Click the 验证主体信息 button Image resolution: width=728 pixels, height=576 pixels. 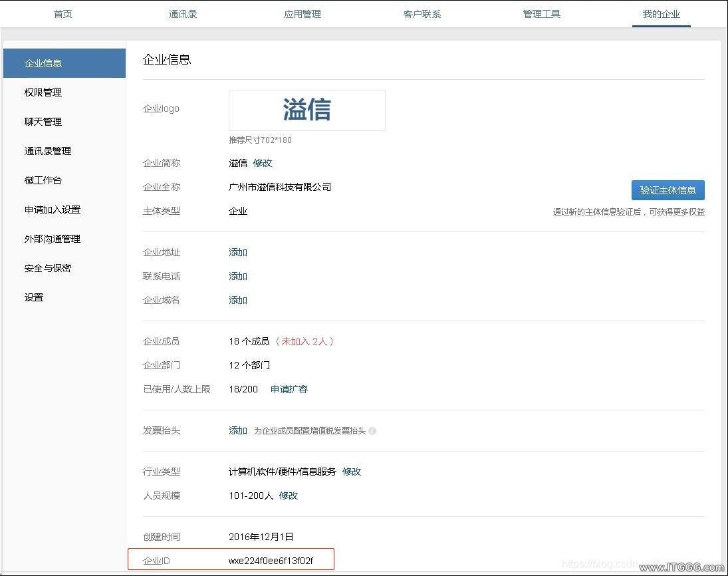click(667, 190)
